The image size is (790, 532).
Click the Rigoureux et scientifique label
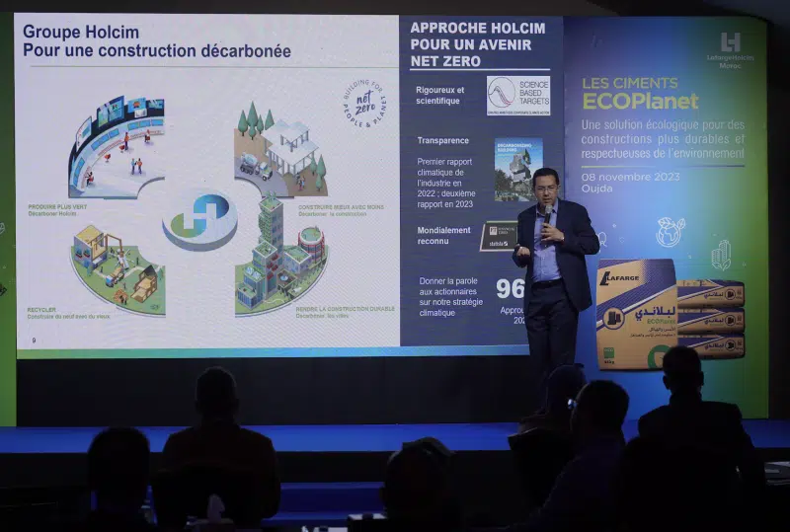tap(440, 95)
